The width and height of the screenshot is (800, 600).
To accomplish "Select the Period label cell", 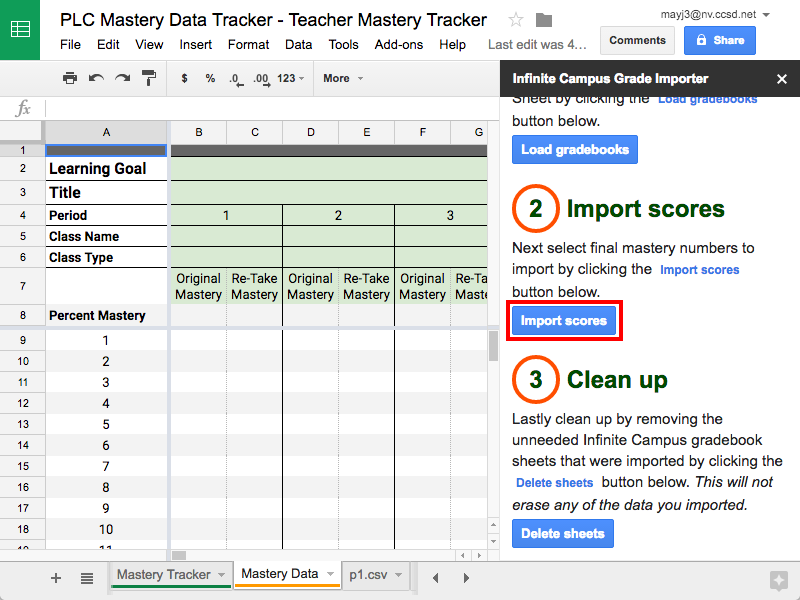I will 106,215.
